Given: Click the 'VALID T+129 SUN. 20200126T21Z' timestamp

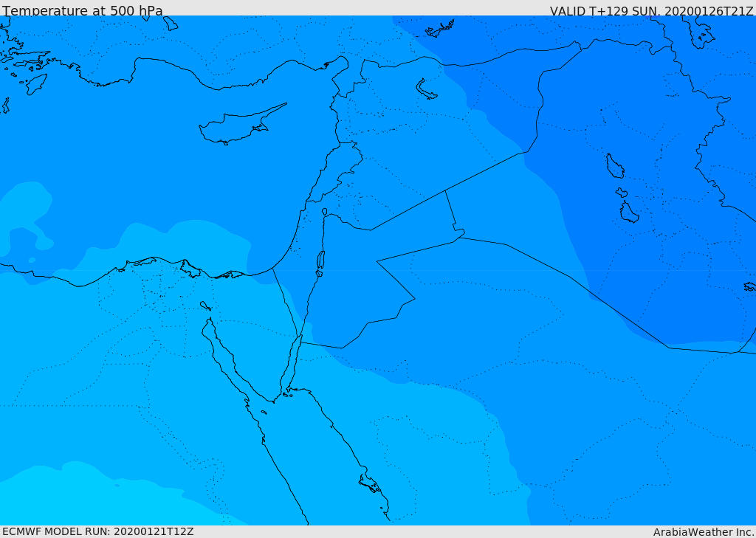Looking at the screenshot, I should click(x=651, y=10).
